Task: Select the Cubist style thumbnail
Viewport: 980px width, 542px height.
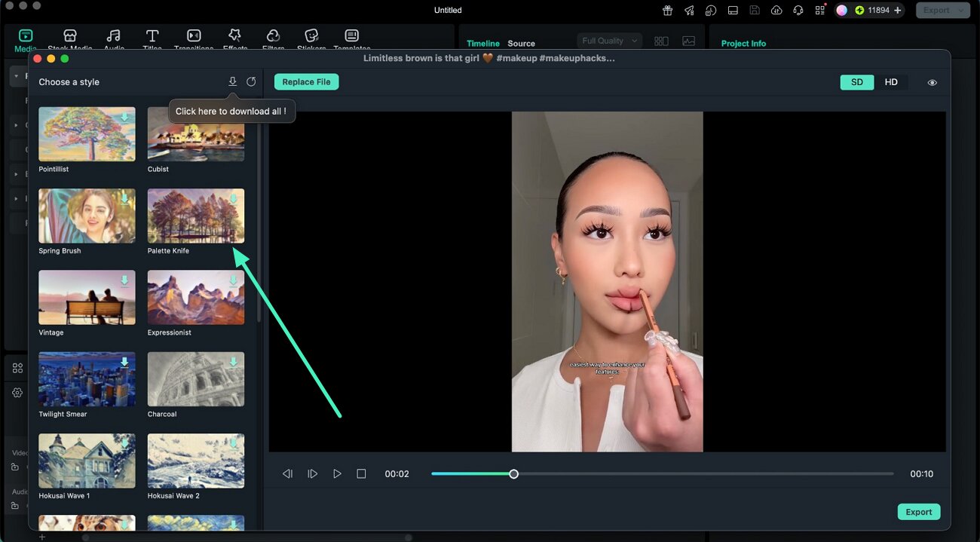Action: [196, 133]
